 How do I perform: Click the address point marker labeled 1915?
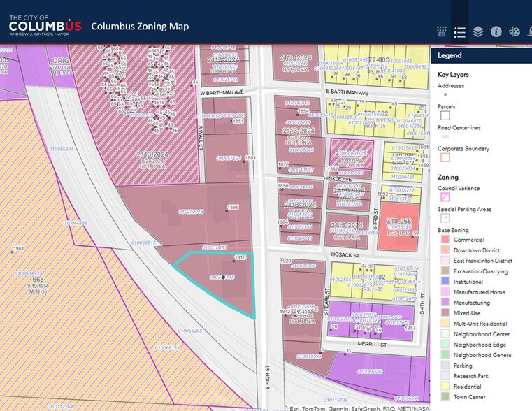pos(234,261)
